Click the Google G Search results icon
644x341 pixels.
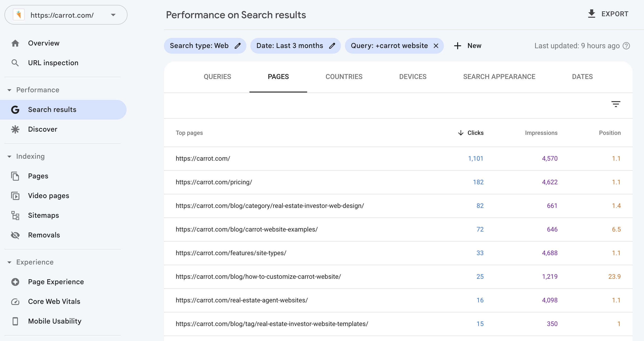(15, 110)
